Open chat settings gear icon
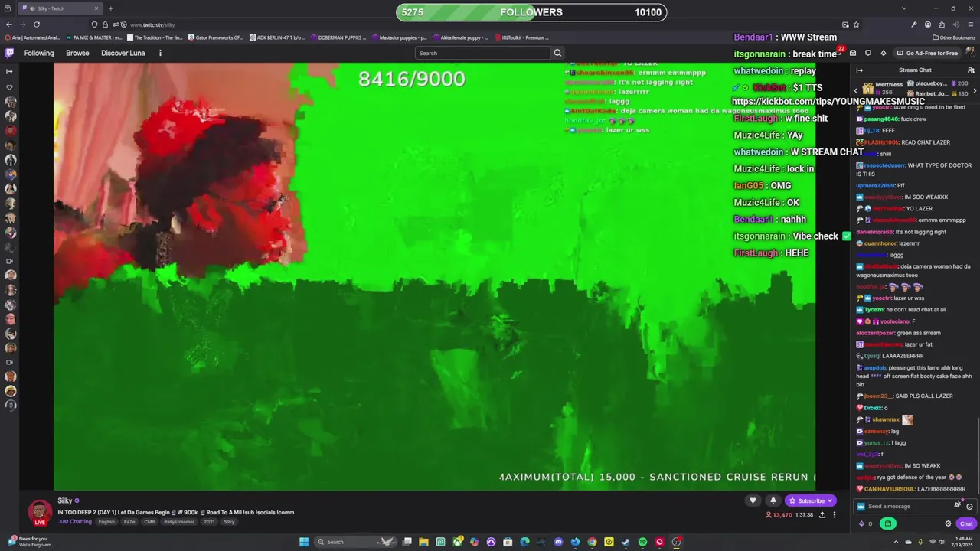980x551 pixels. tap(948, 523)
